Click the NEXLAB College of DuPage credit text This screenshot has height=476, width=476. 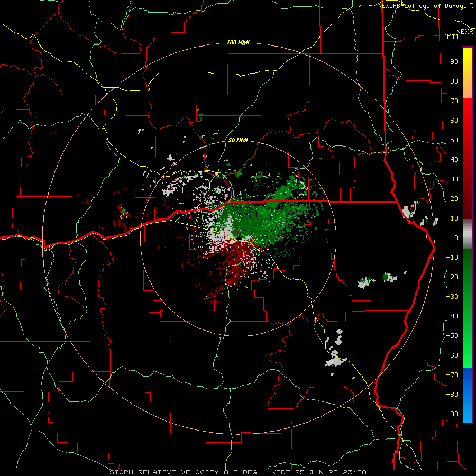pos(426,6)
